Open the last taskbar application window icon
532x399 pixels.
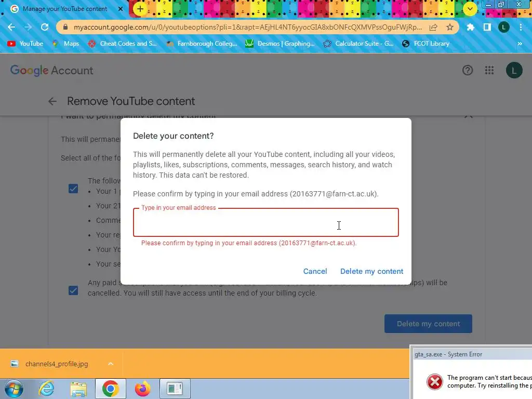pyautogui.click(x=175, y=389)
